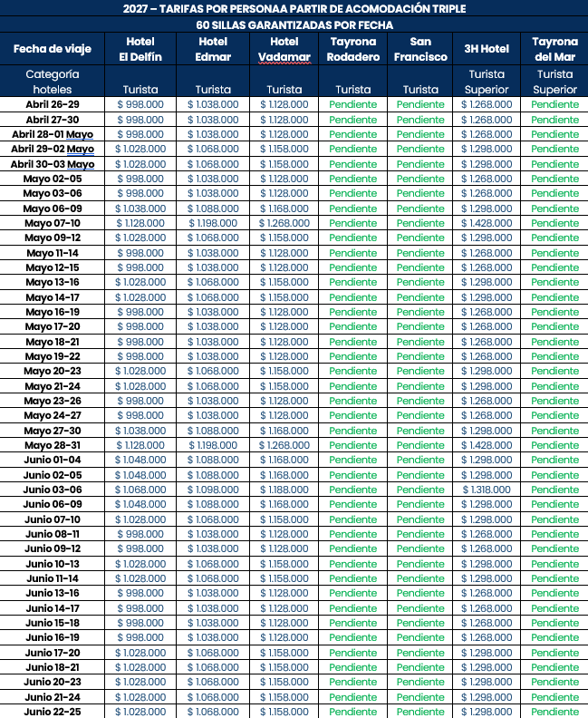
Task: Click Vadamar price for Abril 26-29
Action: [x=284, y=104]
